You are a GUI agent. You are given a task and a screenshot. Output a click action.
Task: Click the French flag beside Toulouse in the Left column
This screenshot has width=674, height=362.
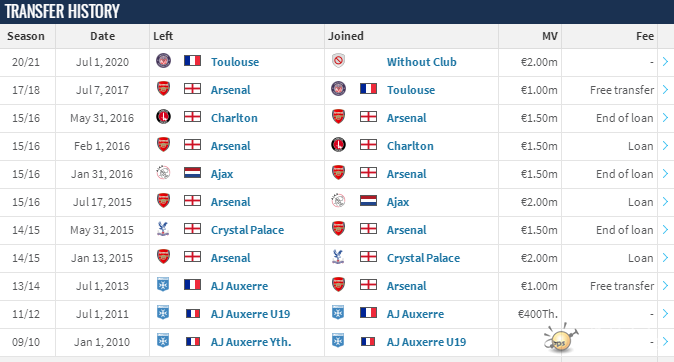tap(192, 61)
